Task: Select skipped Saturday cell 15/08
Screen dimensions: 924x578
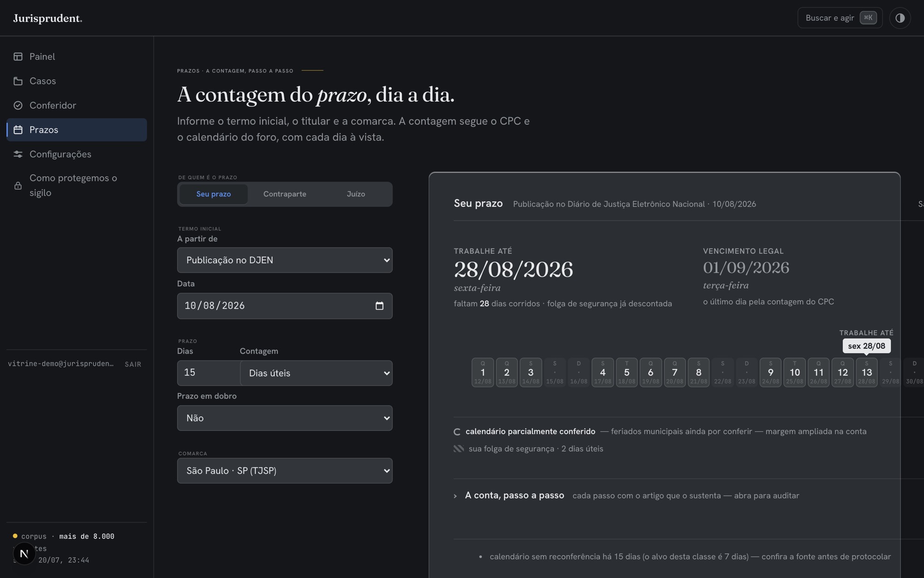Action: (x=555, y=372)
